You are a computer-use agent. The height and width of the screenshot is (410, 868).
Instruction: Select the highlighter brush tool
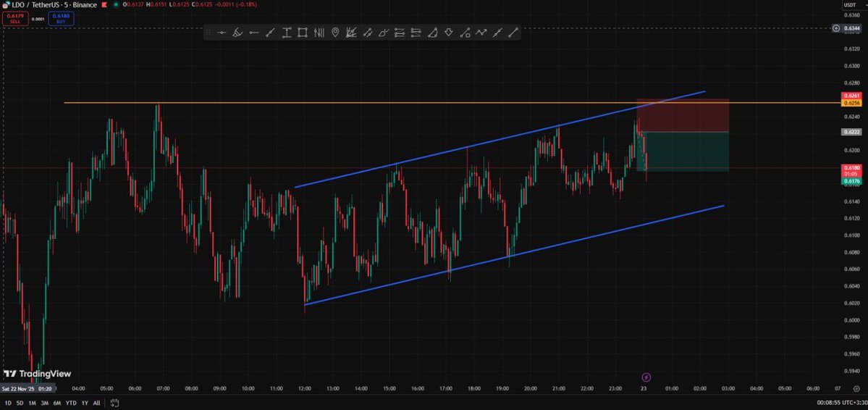(237, 33)
